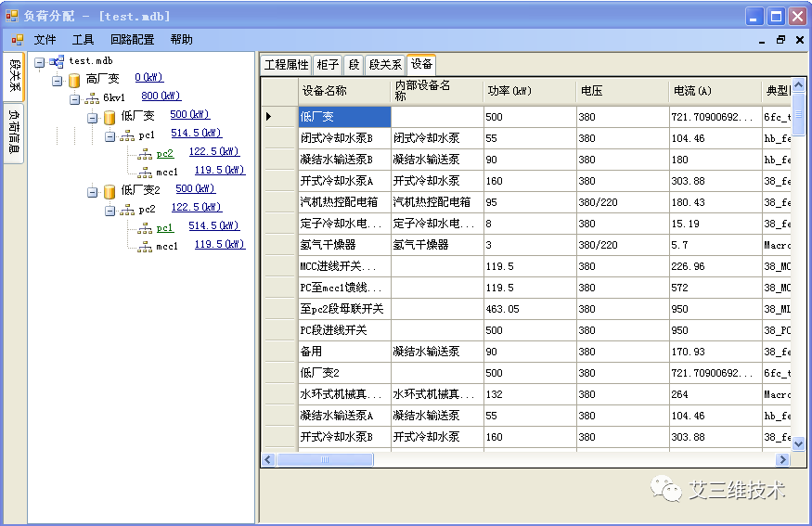
Task: Click network icon of mcc1 under pc2
Action: pyautogui.click(x=145, y=247)
